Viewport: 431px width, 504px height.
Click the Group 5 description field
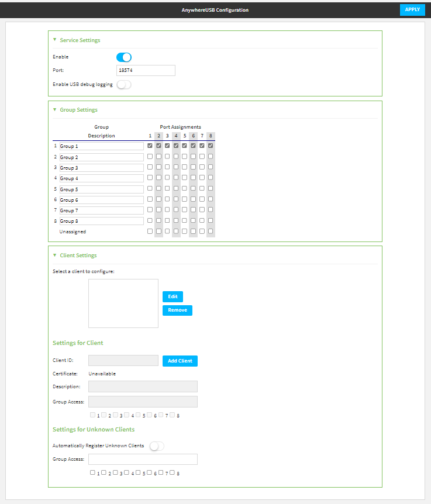tap(101, 189)
